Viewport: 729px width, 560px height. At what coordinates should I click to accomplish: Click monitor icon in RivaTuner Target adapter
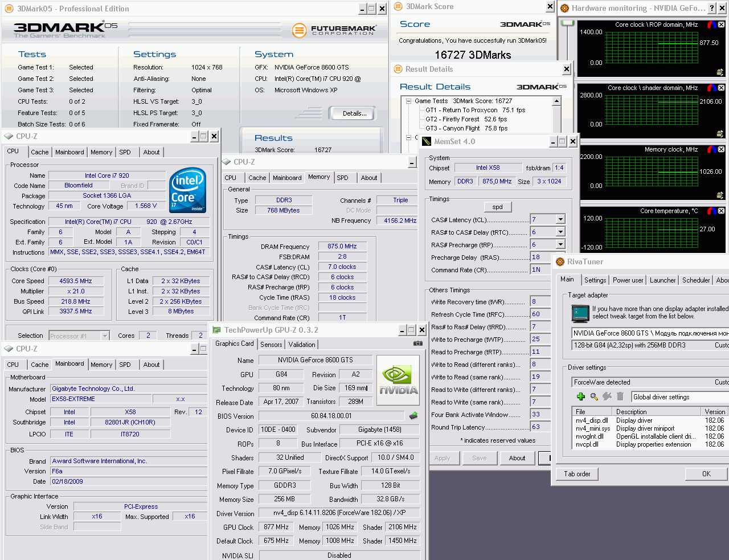[x=580, y=313]
